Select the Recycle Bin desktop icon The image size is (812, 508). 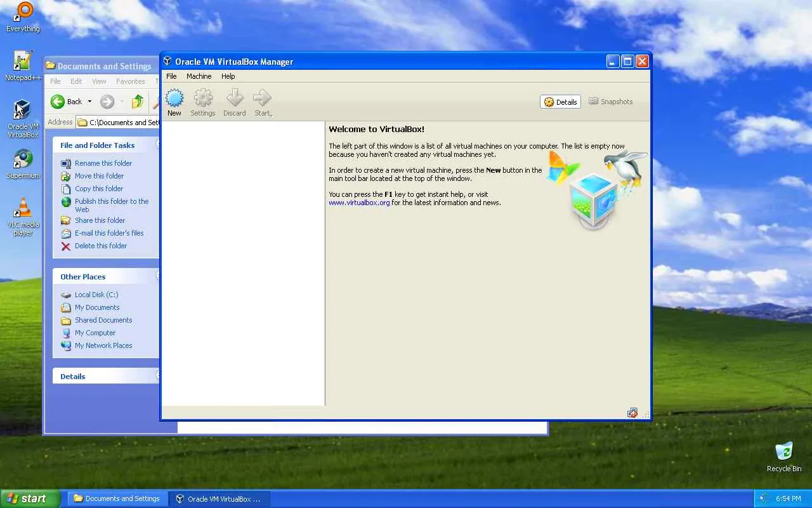click(784, 457)
